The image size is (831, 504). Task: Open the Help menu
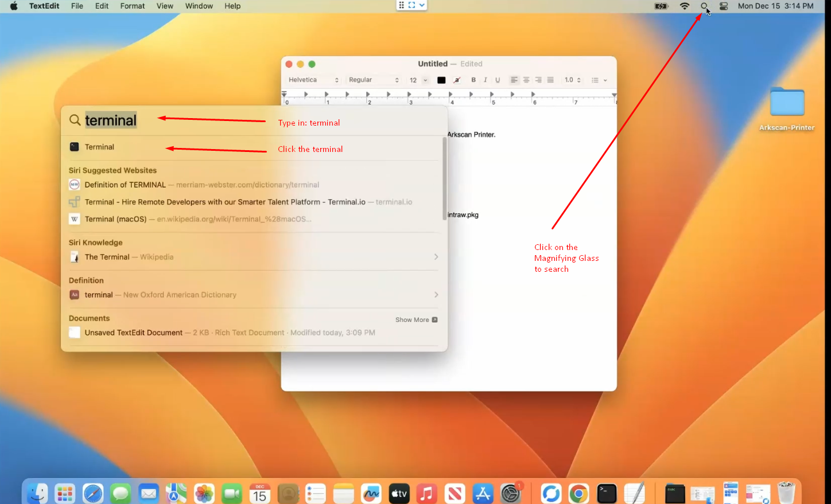pyautogui.click(x=232, y=6)
